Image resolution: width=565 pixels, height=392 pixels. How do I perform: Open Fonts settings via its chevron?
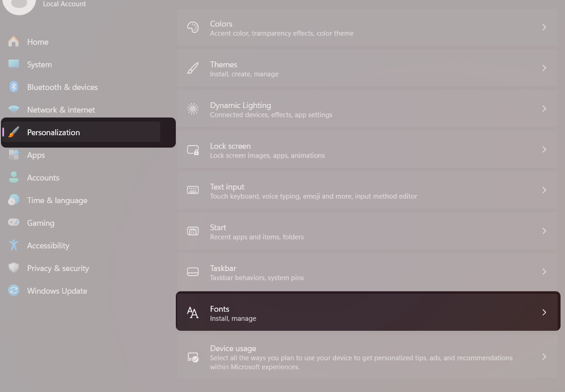(x=544, y=312)
